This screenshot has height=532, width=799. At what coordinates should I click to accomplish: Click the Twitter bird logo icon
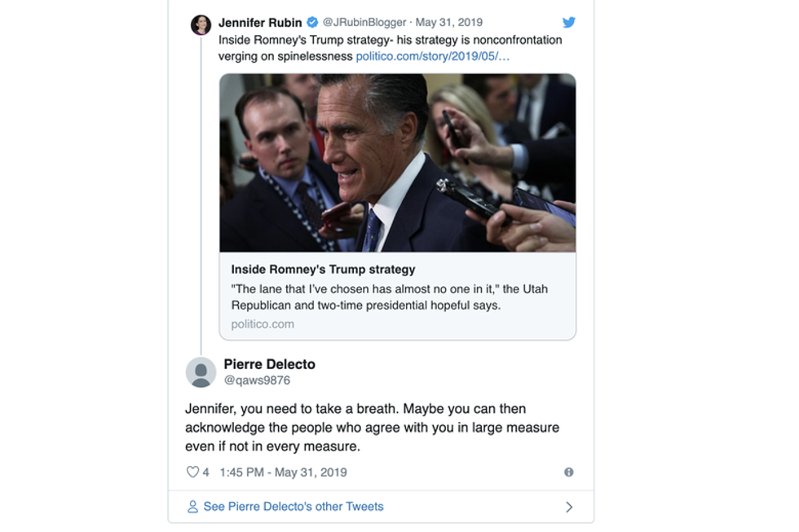[x=568, y=23]
